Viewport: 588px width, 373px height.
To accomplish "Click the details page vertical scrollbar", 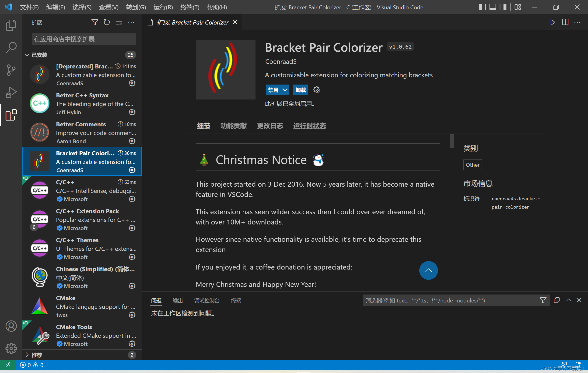I will tap(452, 141).
